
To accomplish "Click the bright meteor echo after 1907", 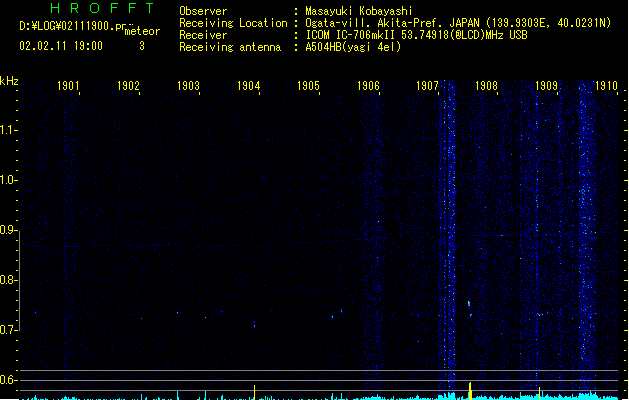I will click(x=469, y=304).
